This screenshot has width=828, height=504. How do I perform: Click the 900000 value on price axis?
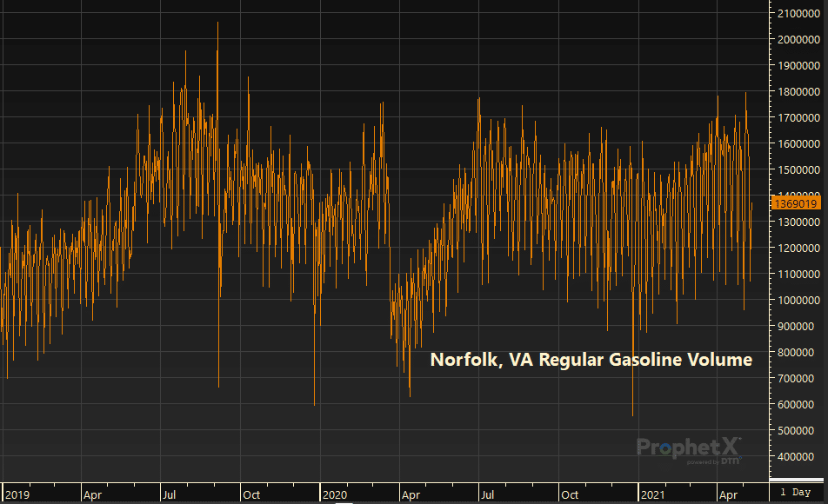[796, 327]
